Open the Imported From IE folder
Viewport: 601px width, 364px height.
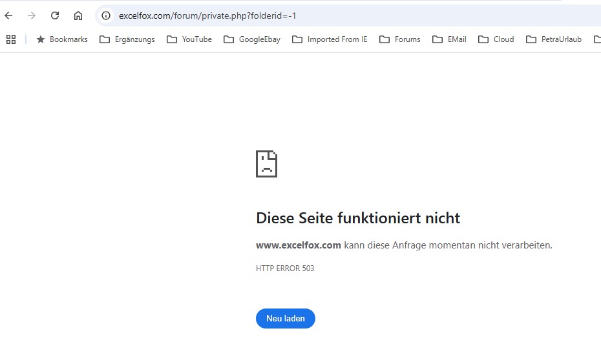coord(330,39)
